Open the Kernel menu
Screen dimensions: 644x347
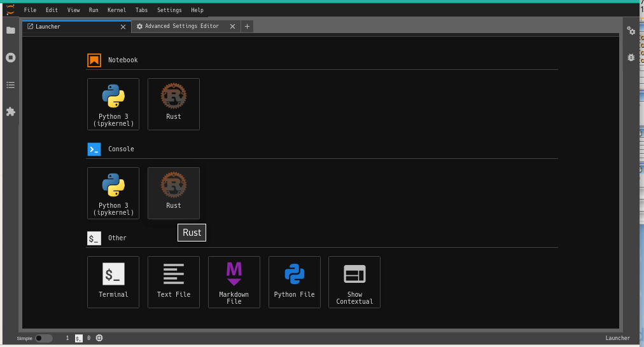[x=116, y=10]
